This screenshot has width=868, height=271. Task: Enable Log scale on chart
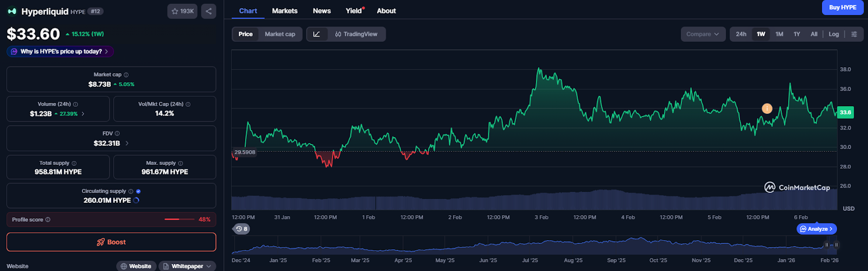pyautogui.click(x=834, y=34)
